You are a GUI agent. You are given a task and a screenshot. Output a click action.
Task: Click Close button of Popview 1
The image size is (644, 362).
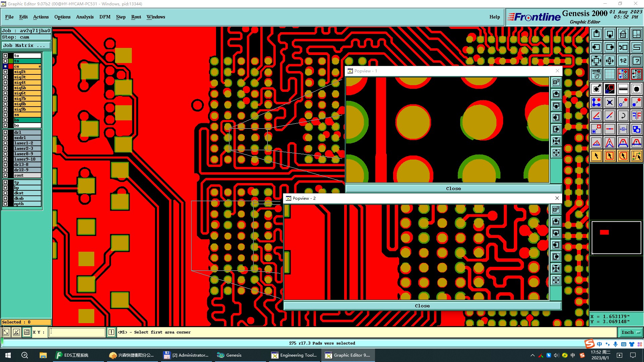453,188
